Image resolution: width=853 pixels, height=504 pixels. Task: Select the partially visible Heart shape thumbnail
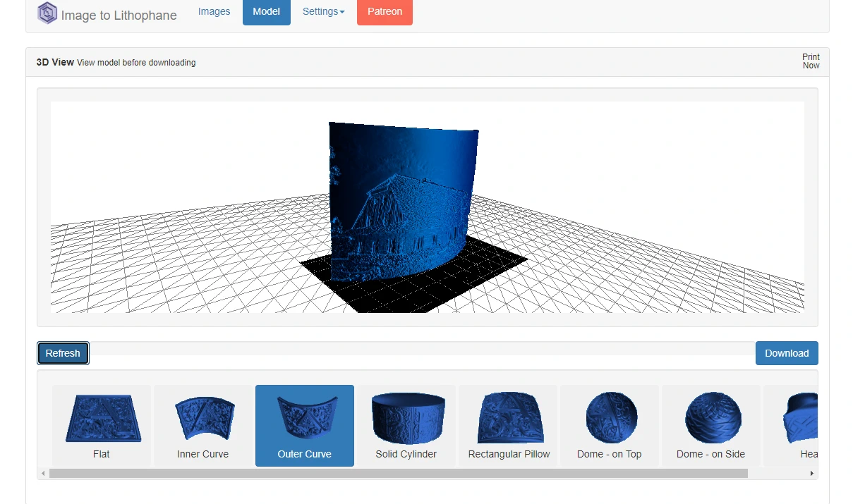790,426
